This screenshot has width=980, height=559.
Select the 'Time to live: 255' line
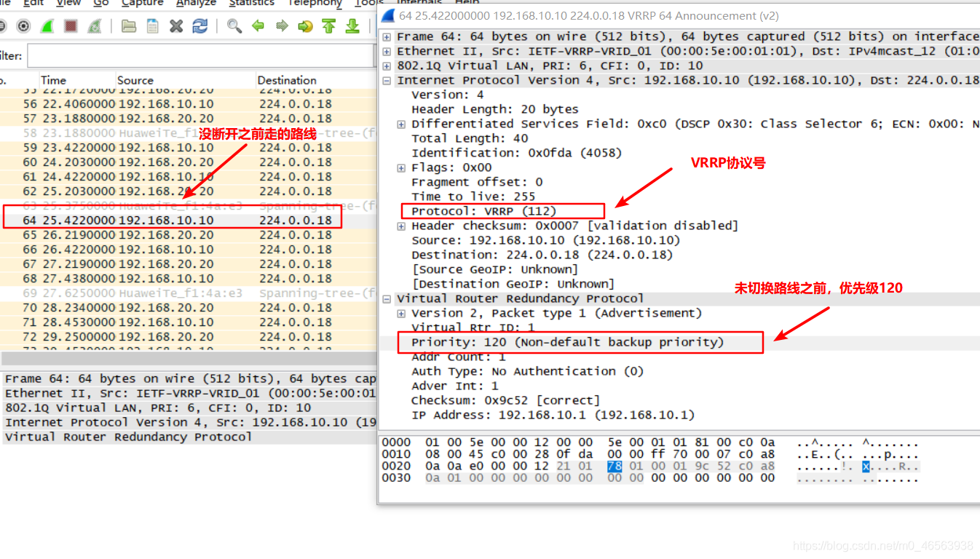(473, 197)
